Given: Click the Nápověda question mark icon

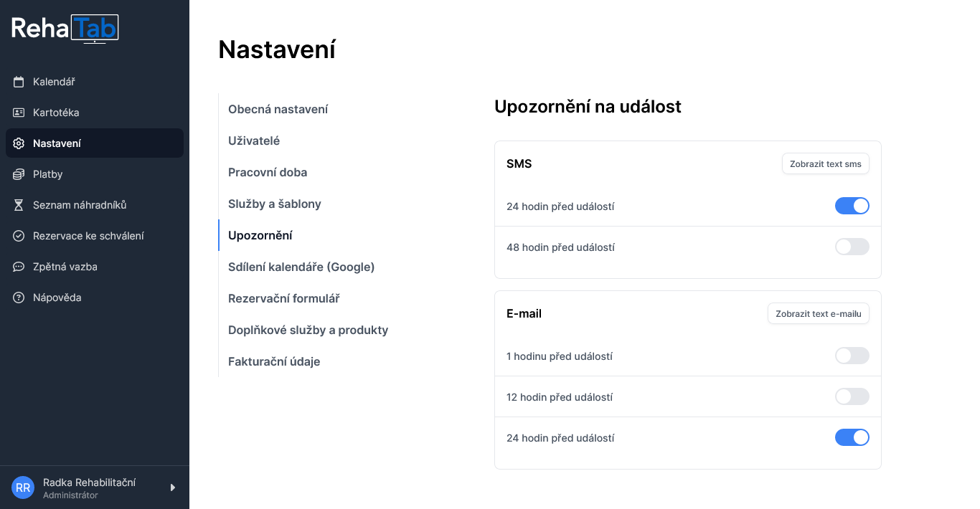Looking at the screenshot, I should (x=19, y=298).
